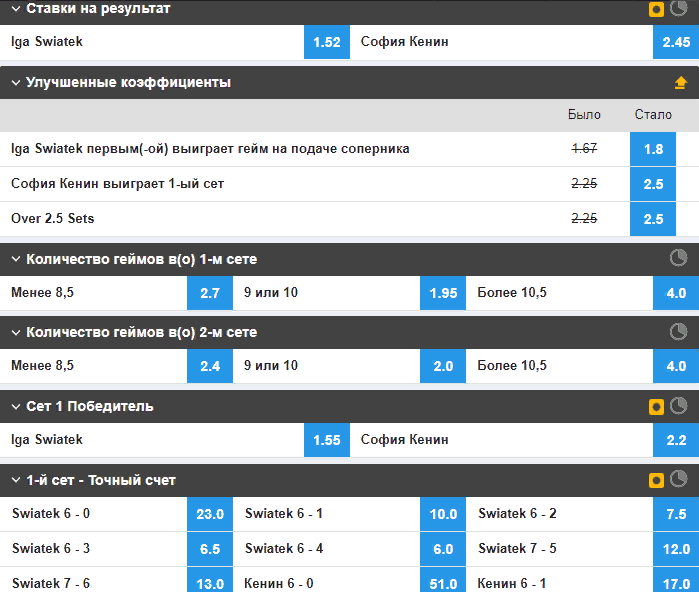Click orange arrow icon in Улучшенные коэффициенты header
The image size is (699, 592).
[x=680, y=82]
